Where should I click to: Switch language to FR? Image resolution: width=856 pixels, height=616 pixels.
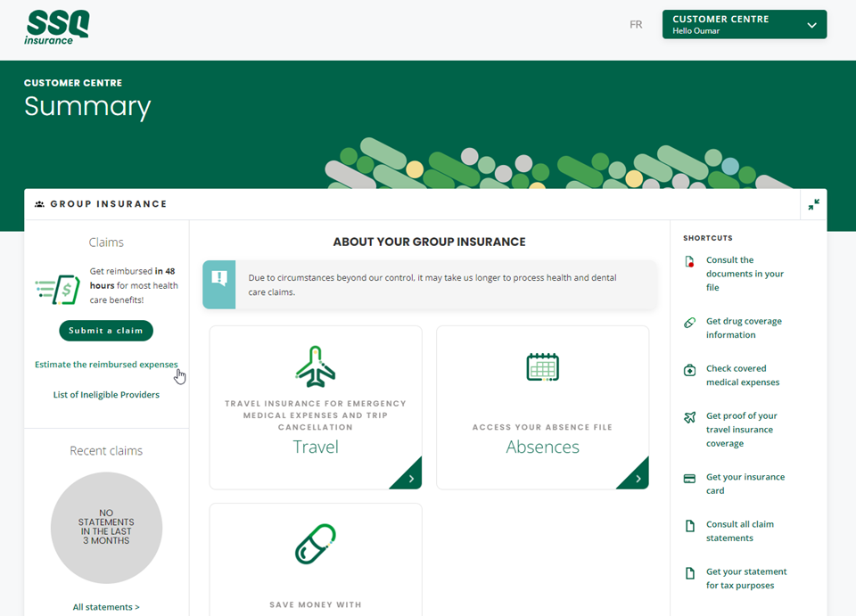click(x=636, y=25)
